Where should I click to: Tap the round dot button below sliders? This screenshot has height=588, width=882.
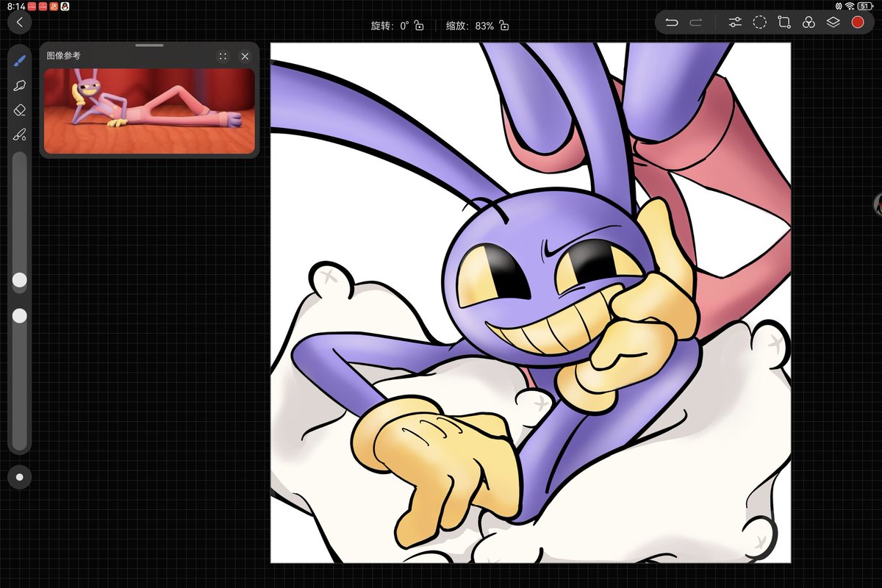pos(20,477)
